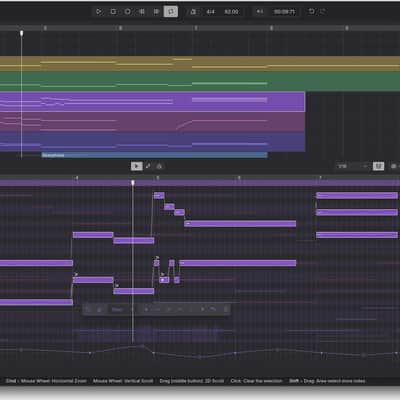The height and width of the screenshot is (400, 400).
Task: Select the magenta track below the purple one
Action: [x=152, y=122]
